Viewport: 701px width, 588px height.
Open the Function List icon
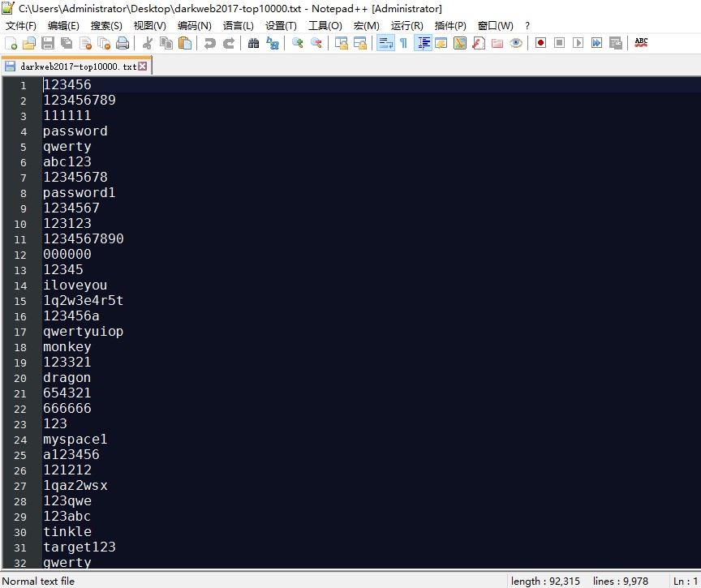pos(479,43)
